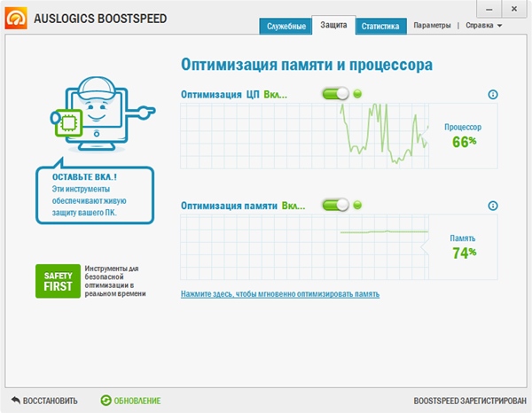Click the Auslogics BoostSpeed logo icon
The width and height of the screenshot is (532, 413).
click(16, 19)
